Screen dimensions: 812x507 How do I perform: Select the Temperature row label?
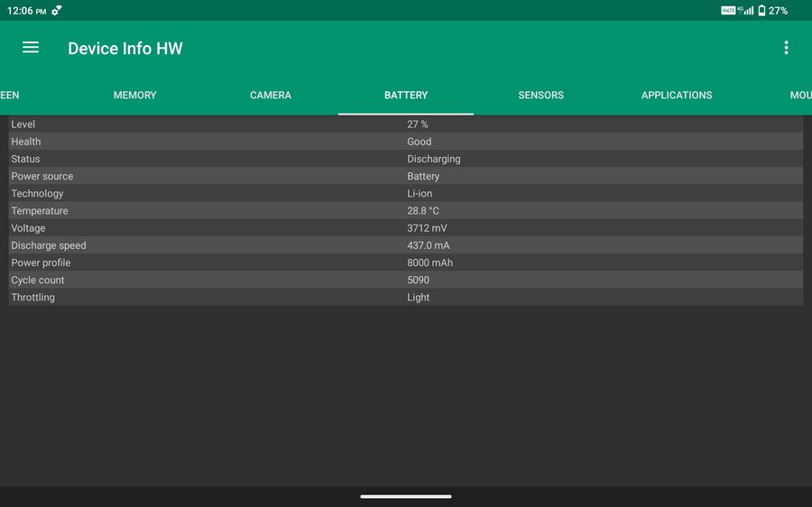pos(40,211)
